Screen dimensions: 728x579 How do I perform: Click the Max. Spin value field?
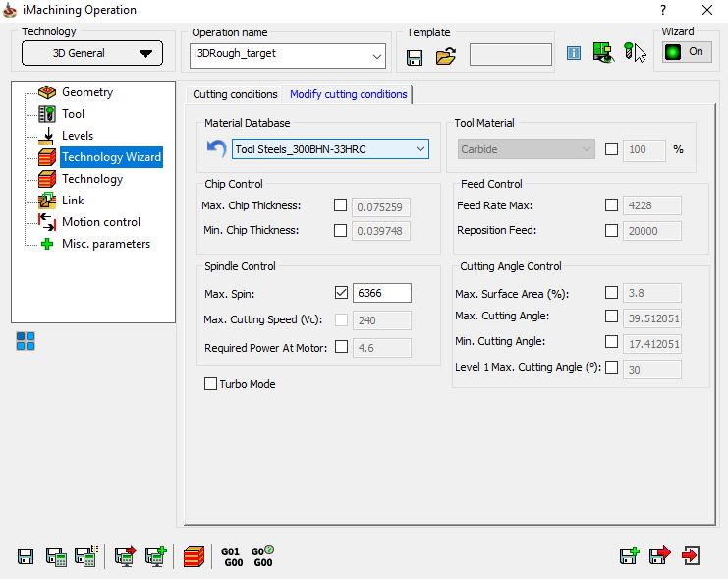click(381, 293)
